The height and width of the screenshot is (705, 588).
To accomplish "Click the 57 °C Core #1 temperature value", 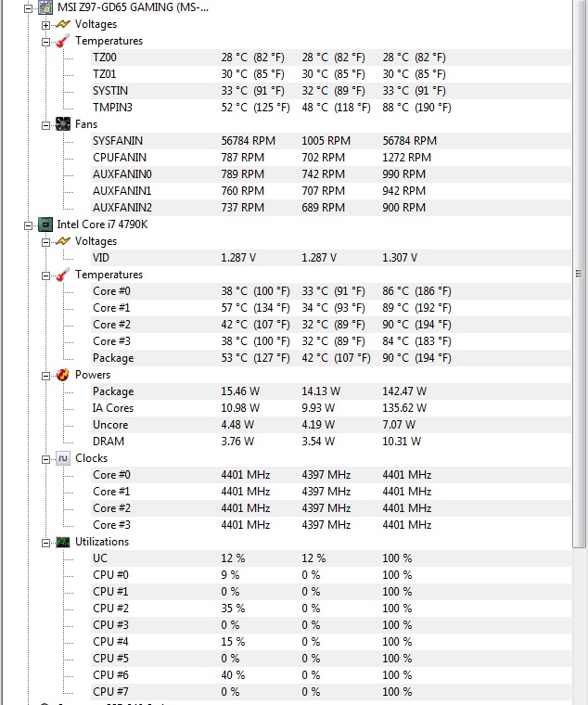I will (x=255, y=308).
